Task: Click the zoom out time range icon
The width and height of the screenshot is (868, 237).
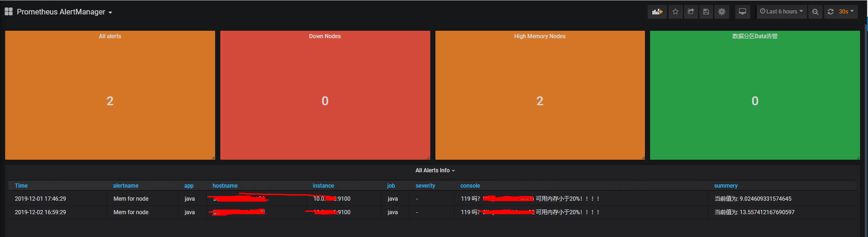Action: point(815,12)
